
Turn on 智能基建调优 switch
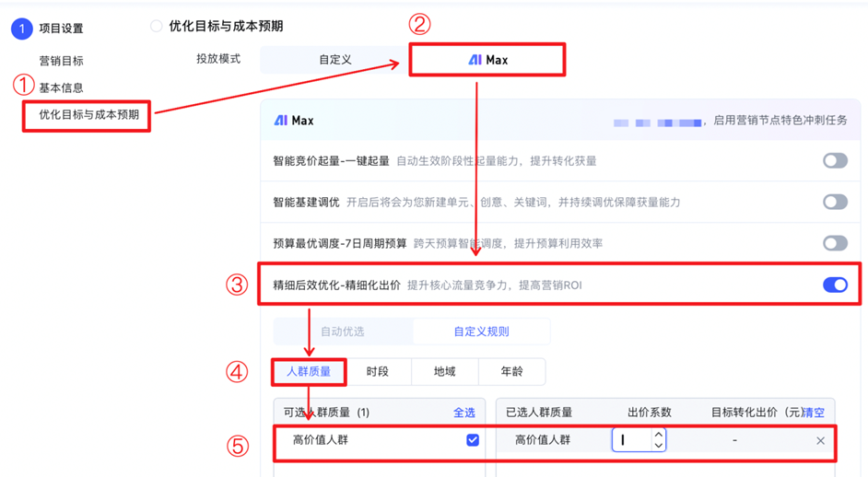[835, 203]
